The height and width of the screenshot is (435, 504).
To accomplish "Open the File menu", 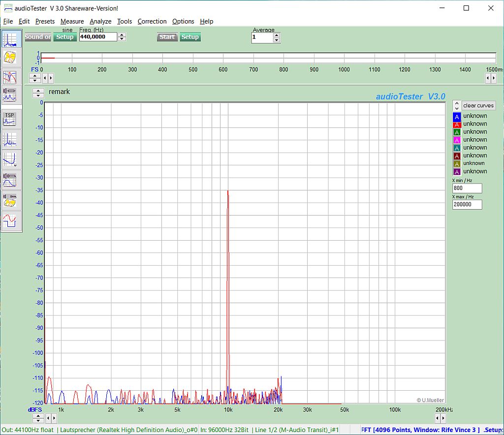I will pyautogui.click(x=8, y=21).
